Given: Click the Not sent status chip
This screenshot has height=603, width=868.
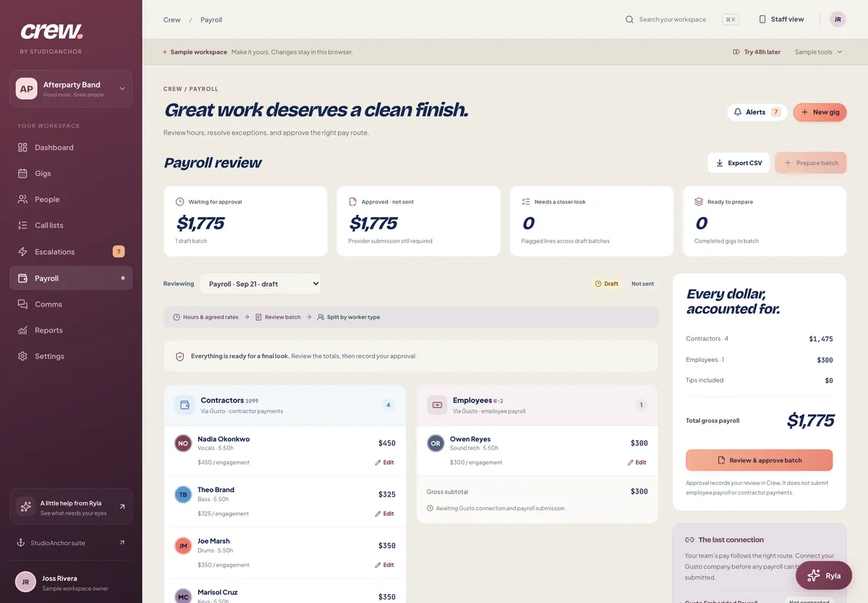Looking at the screenshot, I should click(x=642, y=284).
